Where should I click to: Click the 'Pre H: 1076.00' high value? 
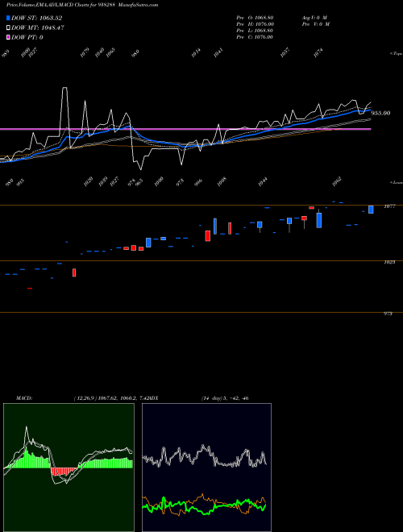coord(255,24)
